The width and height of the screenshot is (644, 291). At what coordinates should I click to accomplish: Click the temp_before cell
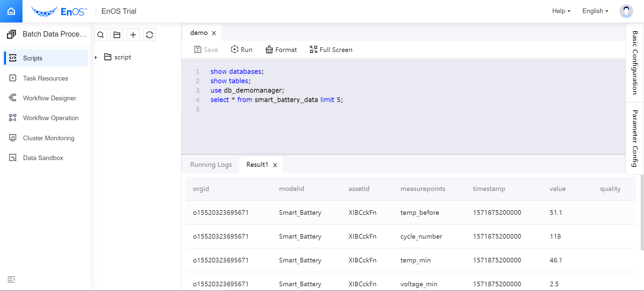pos(420,212)
